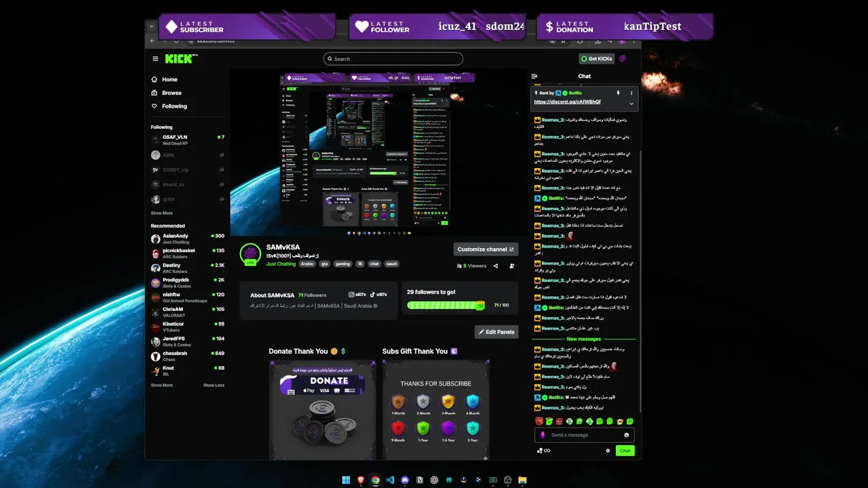868x488 pixels.
Task: Open ChrisAM recommended channel
Action: click(188, 312)
